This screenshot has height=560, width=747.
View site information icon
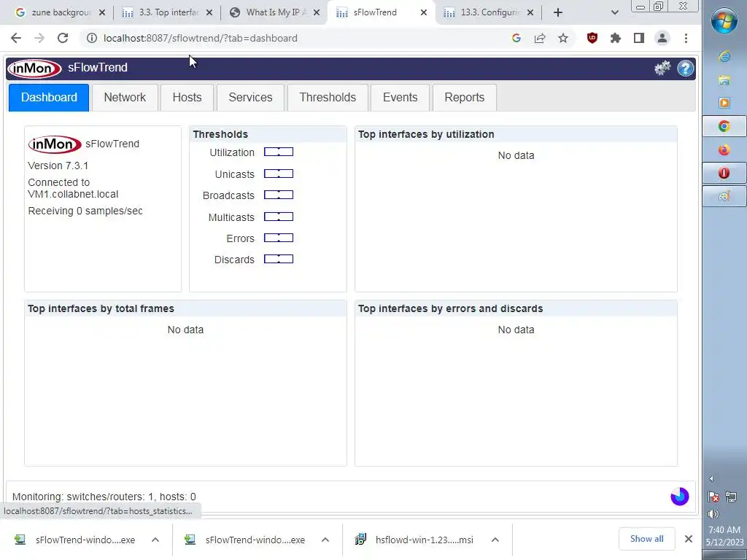coord(92,38)
